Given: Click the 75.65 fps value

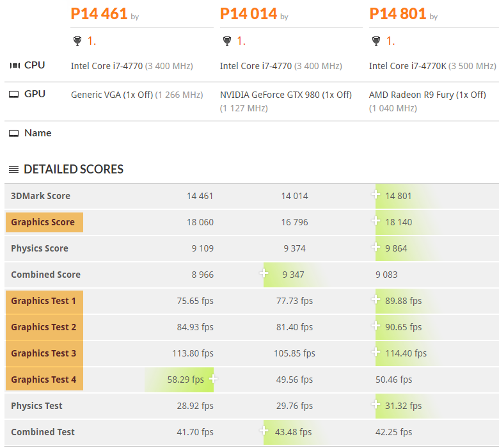Looking at the screenshot, I should tap(195, 301).
